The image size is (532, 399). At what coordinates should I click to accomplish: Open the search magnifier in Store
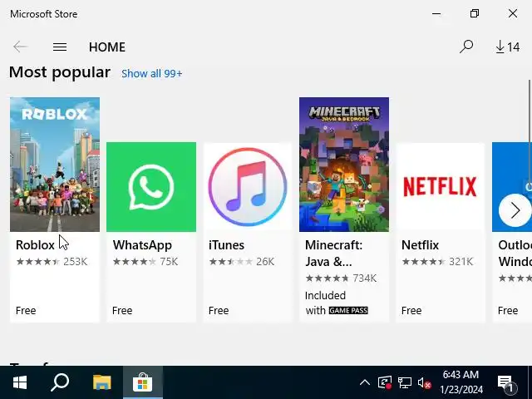click(466, 47)
